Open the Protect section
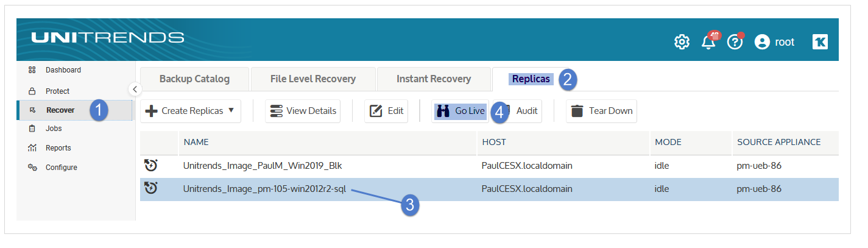 [57, 91]
